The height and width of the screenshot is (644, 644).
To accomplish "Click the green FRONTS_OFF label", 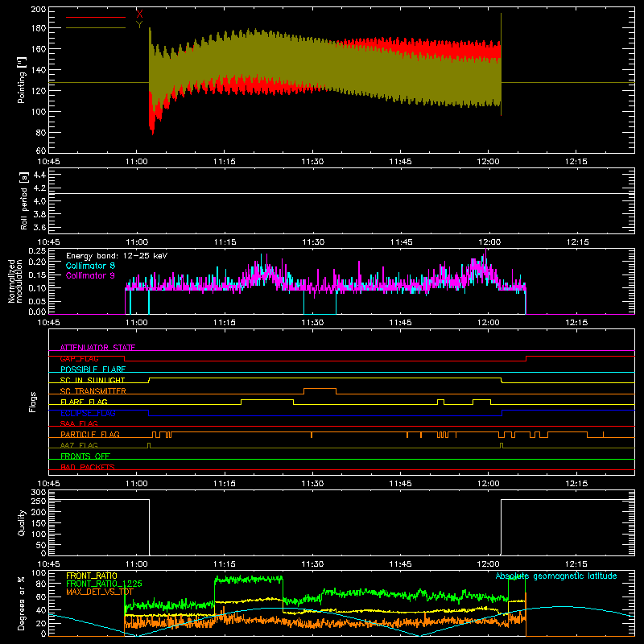I will click(85, 456).
